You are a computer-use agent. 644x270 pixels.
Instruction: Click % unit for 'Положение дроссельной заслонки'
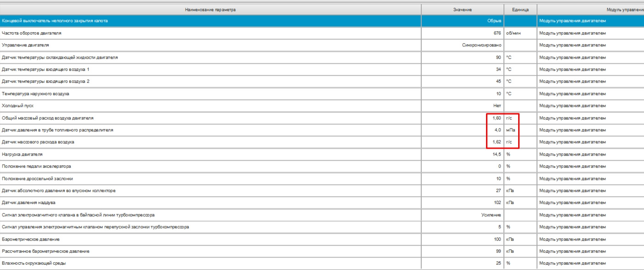(508, 178)
